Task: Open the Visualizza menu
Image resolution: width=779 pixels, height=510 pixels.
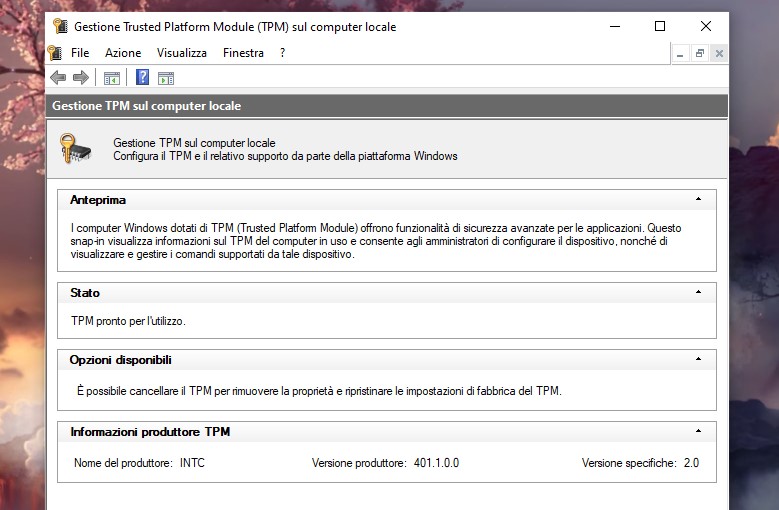Action: point(181,53)
